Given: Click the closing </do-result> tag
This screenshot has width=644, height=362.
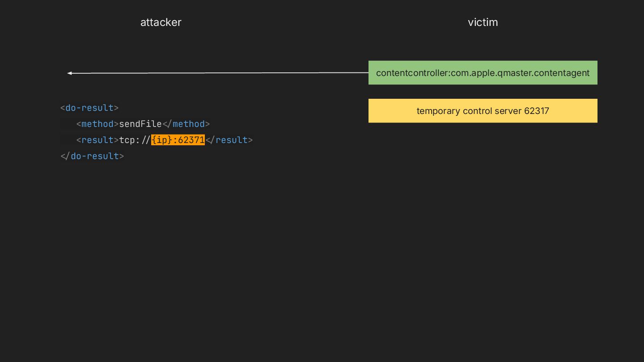Looking at the screenshot, I should pyautogui.click(x=92, y=156).
